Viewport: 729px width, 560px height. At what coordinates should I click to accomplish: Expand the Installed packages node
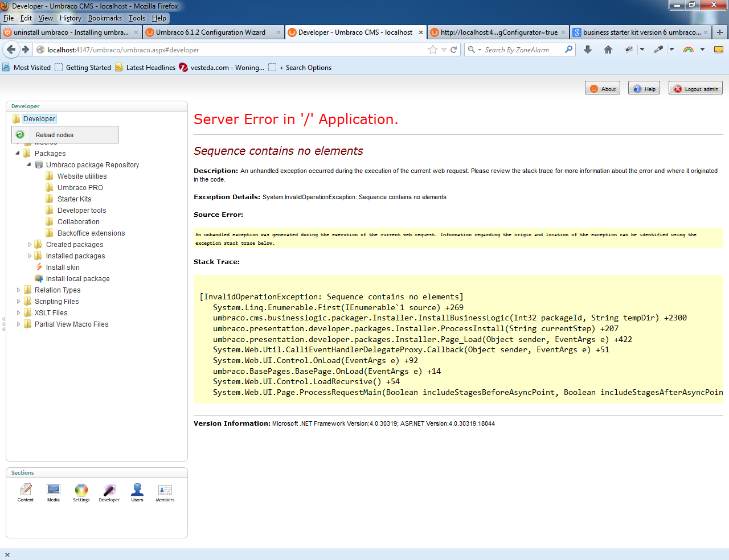click(30, 256)
